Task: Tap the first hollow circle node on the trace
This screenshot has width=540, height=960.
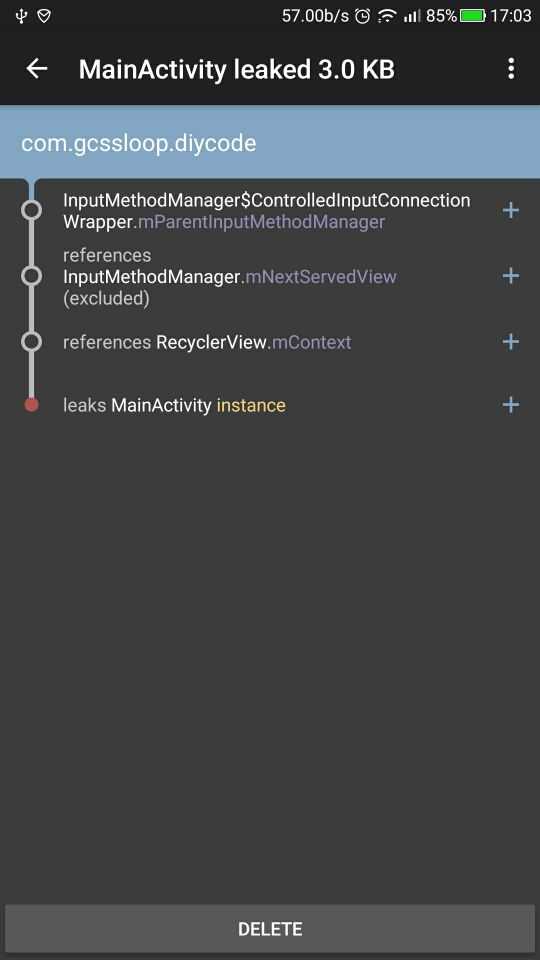Action: point(31,211)
